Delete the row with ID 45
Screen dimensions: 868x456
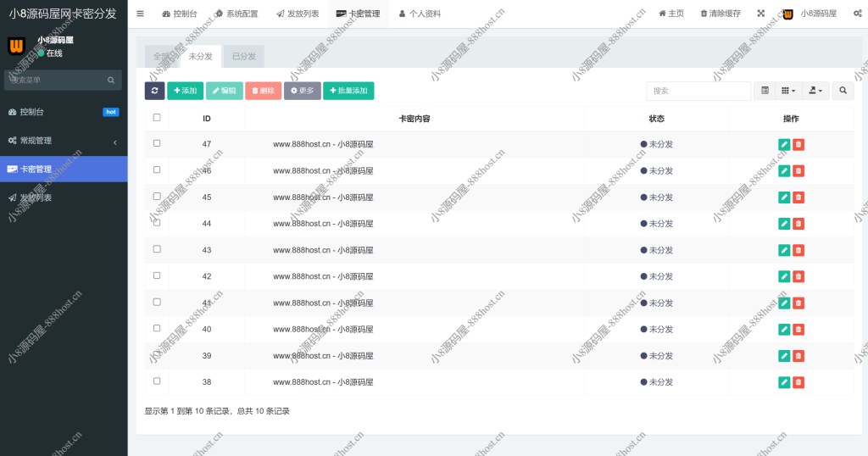(x=798, y=197)
